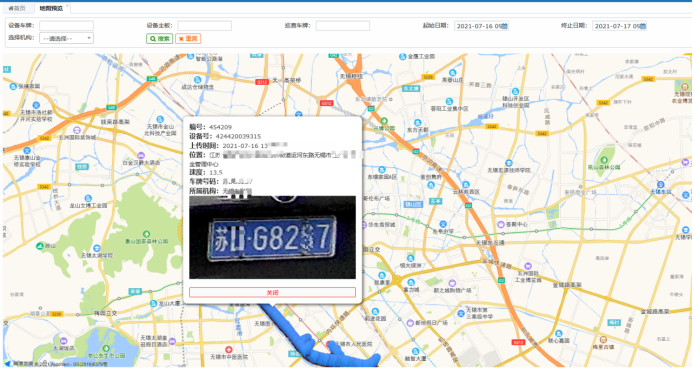Screen dimensions: 694x369
Task: Click the license plate photo in popup
Action: [x=272, y=237]
